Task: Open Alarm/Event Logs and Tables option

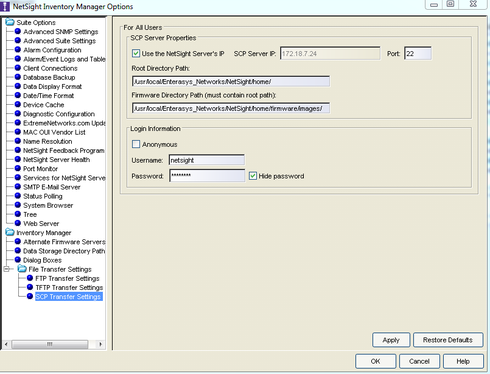Action: pyautogui.click(x=64, y=59)
